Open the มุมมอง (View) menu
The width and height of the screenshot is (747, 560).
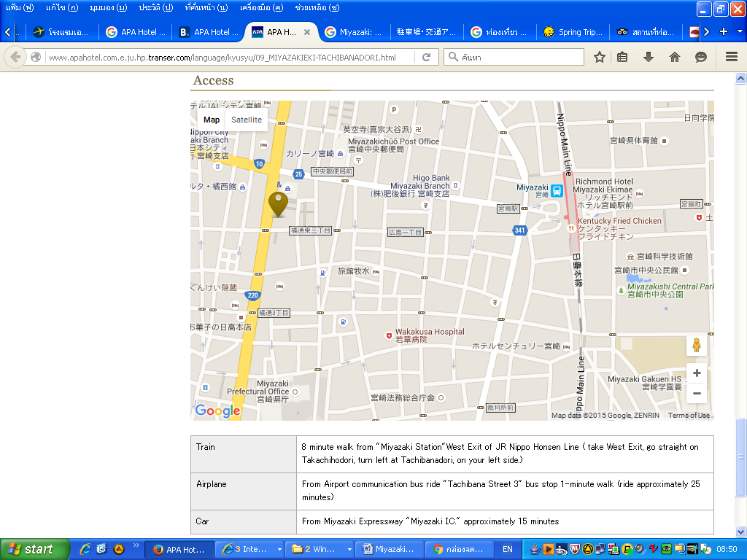pyautogui.click(x=108, y=7)
